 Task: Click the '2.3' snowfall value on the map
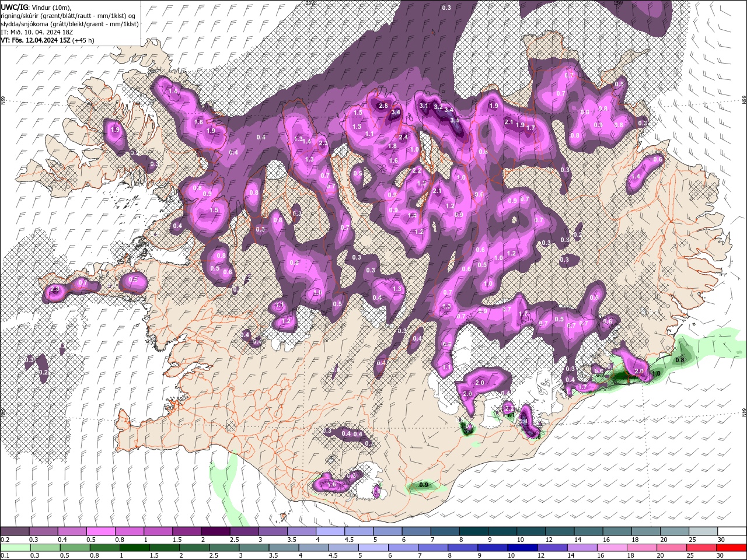pyautogui.click(x=323, y=143)
